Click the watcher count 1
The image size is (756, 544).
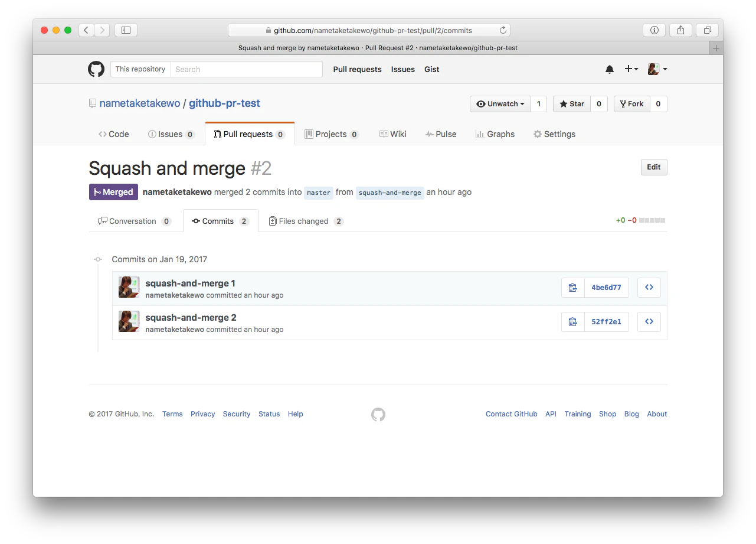point(538,104)
